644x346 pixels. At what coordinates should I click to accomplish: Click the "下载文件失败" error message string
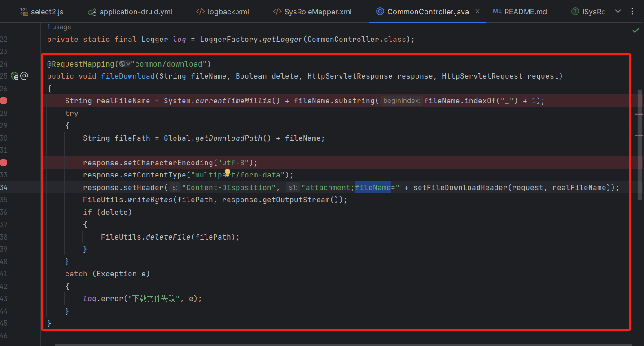click(154, 298)
